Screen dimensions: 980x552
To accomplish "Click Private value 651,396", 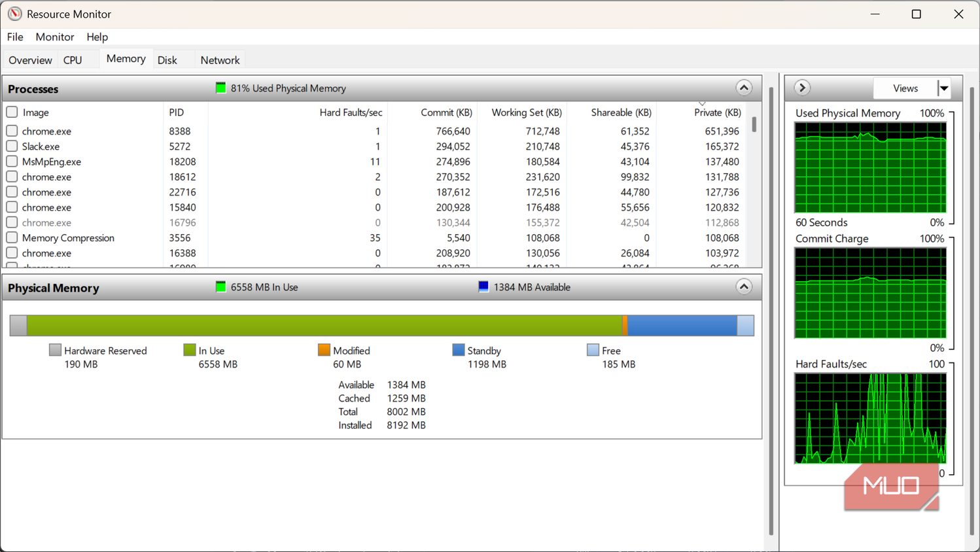I will point(722,131).
